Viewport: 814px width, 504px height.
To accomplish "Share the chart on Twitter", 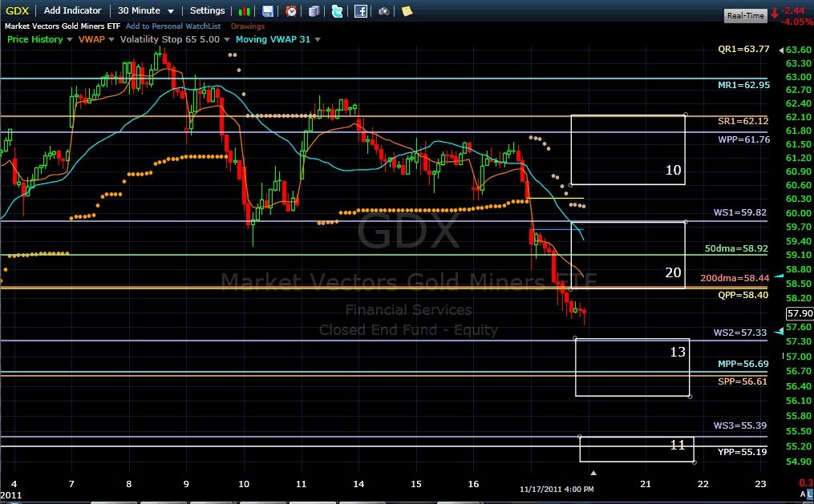I will (338, 11).
